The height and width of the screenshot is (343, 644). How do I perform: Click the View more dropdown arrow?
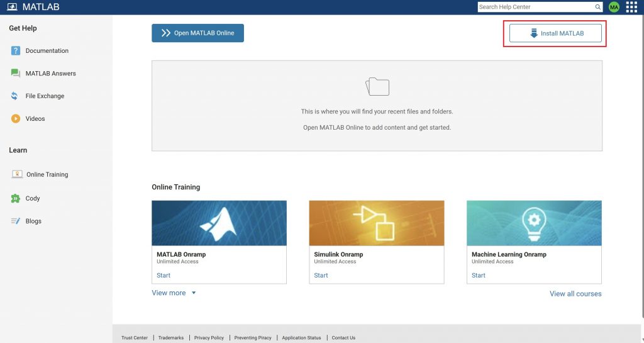194,293
